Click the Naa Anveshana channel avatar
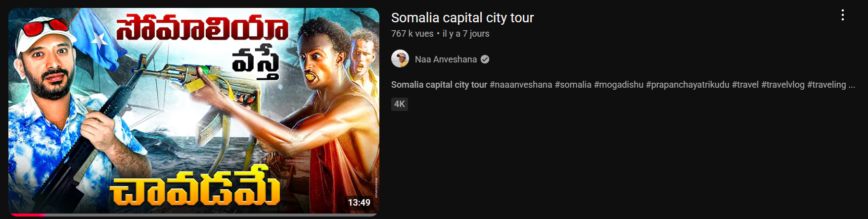This screenshot has width=868, height=219. (400, 58)
